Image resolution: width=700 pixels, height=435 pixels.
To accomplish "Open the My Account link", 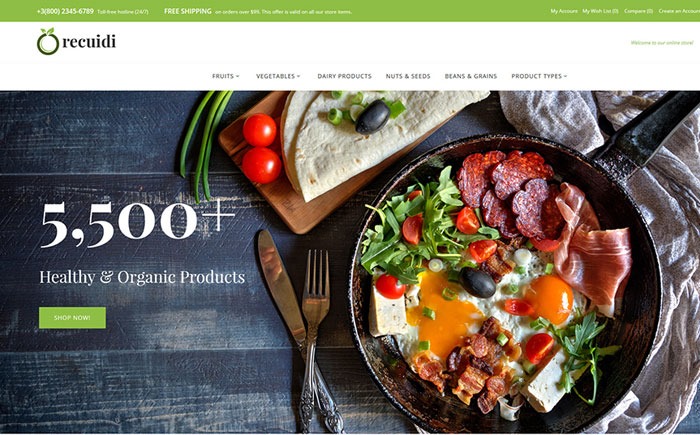I will coord(564,11).
